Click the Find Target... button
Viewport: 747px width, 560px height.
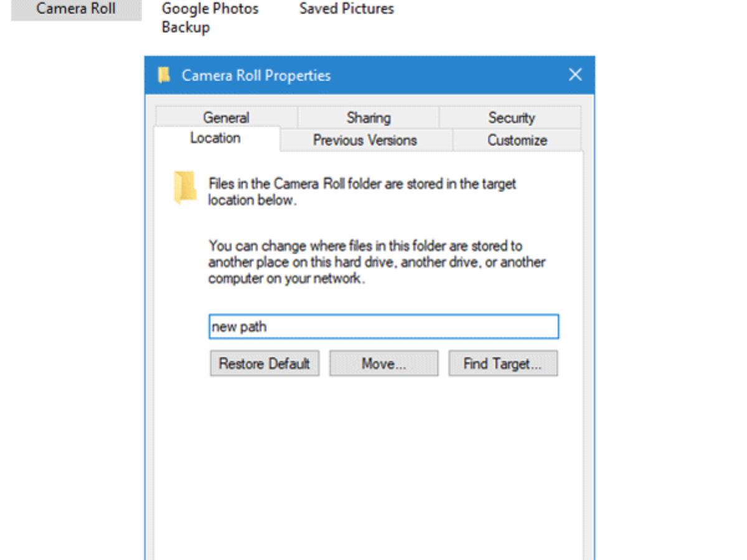click(x=502, y=364)
